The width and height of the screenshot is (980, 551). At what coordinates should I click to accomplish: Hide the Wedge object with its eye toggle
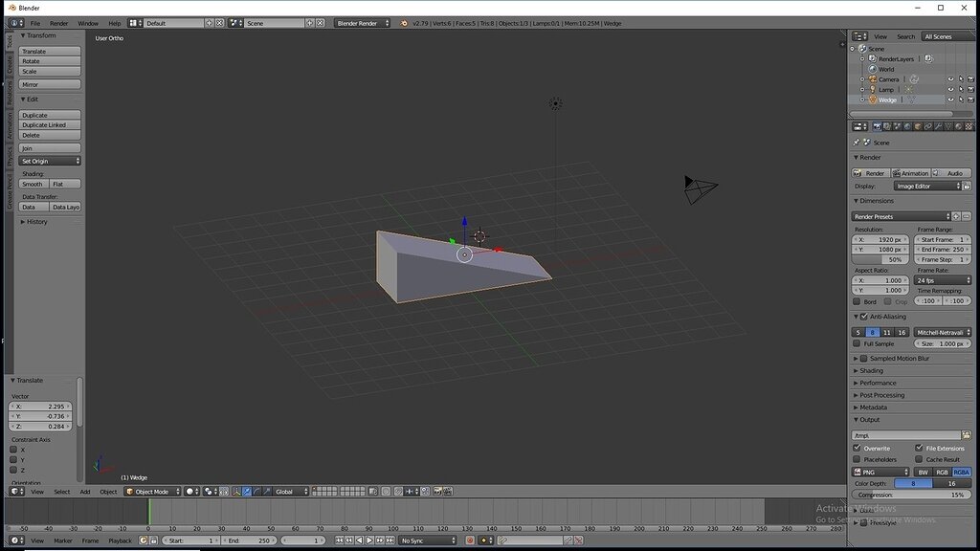click(950, 100)
